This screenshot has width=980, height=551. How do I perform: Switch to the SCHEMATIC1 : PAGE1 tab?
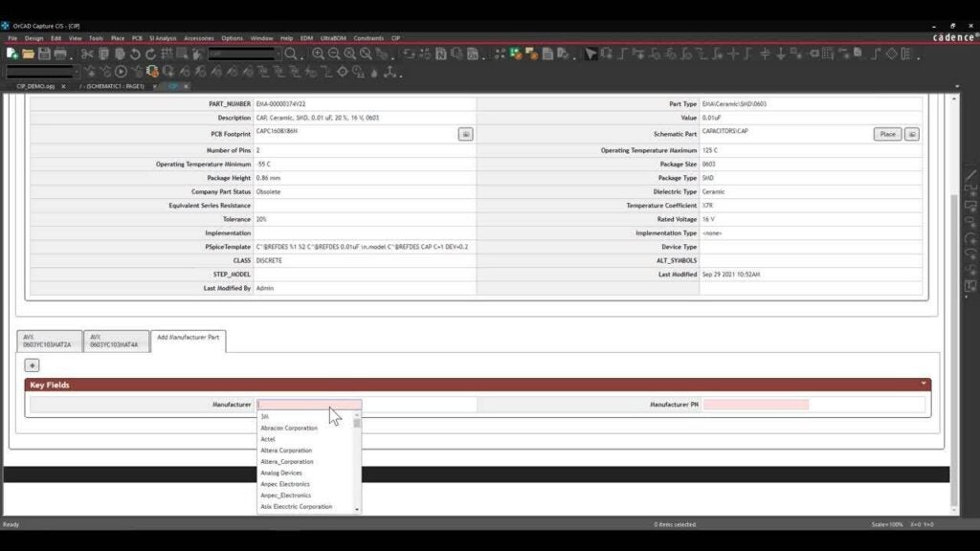(x=111, y=86)
